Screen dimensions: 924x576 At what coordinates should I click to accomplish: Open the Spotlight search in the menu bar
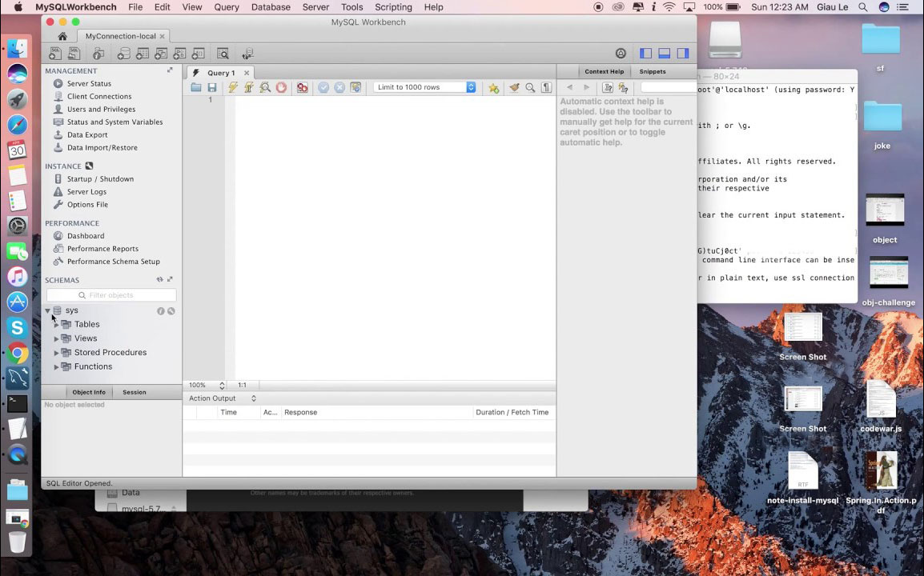point(862,7)
